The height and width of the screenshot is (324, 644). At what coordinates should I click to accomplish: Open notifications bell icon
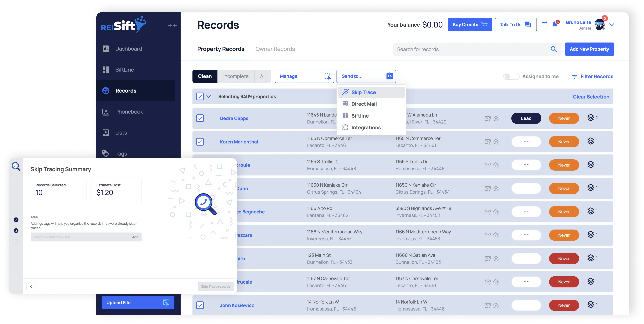(x=555, y=24)
